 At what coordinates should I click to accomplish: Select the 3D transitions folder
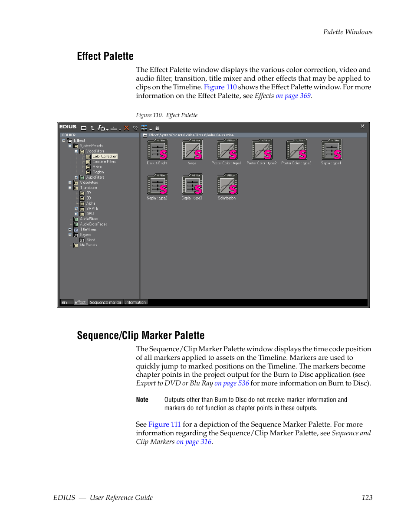tap(89, 198)
